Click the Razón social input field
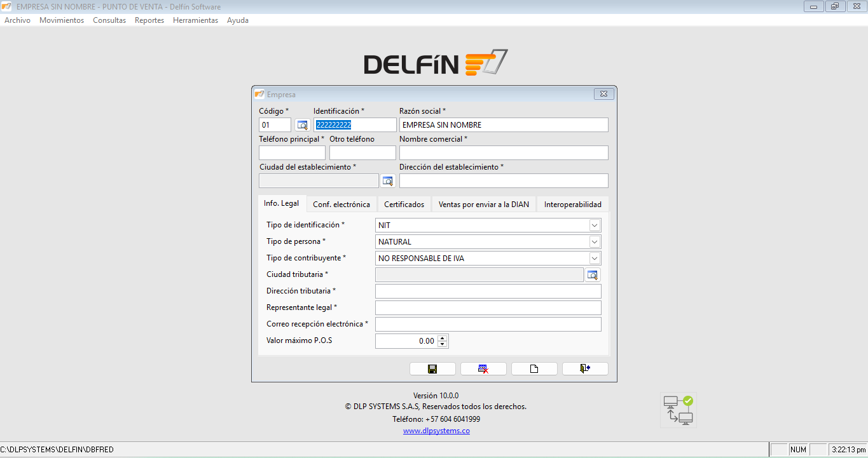The height and width of the screenshot is (458, 868). (504, 125)
